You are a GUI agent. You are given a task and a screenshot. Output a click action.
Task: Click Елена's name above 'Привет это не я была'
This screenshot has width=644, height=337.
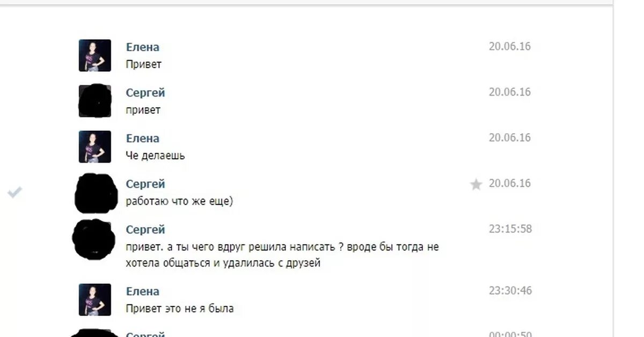coord(143,291)
